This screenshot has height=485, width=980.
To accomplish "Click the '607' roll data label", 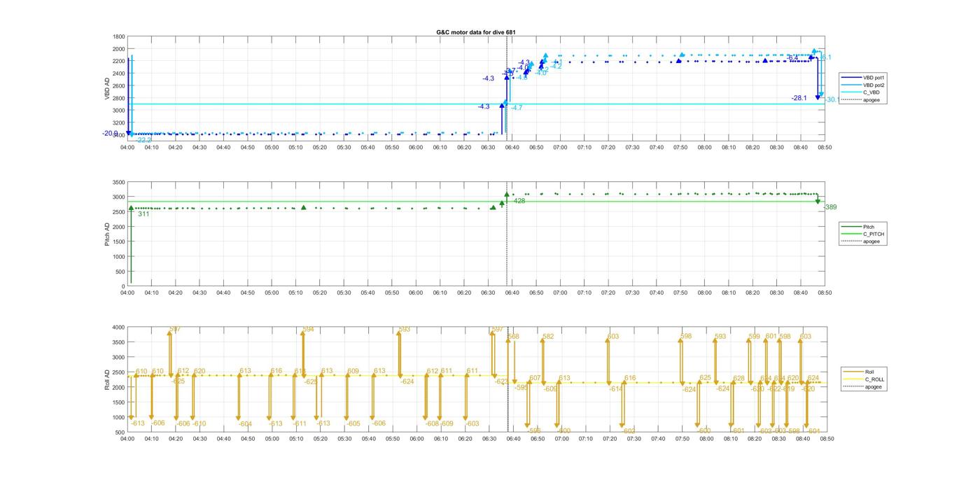I will point(535,378).
